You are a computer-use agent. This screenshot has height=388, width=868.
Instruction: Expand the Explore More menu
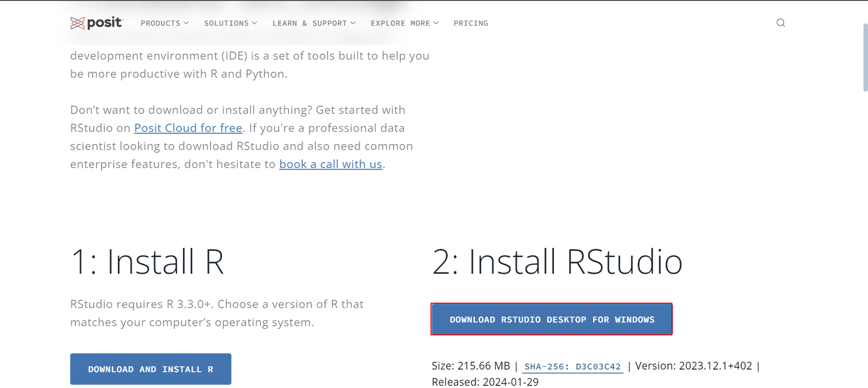click(x=405, y=23)
